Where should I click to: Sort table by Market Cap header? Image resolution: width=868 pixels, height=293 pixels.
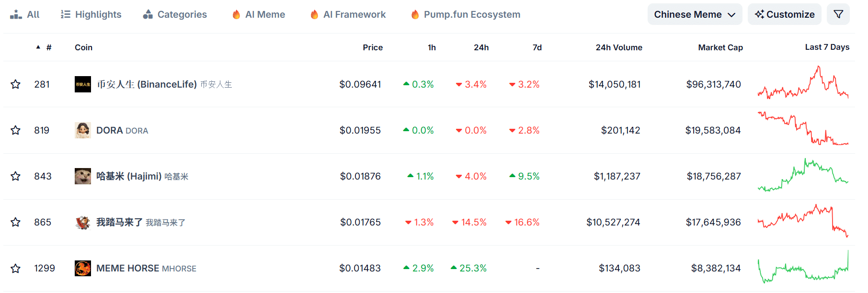[720, 47]
